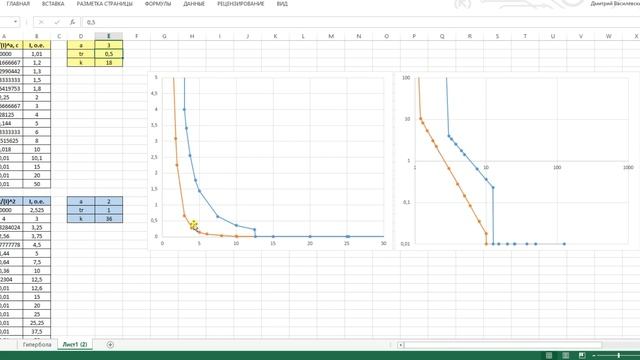Screen dimensions: 640x360
Task: Switch to Normal view in the status bar
Action: pos(549,356)
